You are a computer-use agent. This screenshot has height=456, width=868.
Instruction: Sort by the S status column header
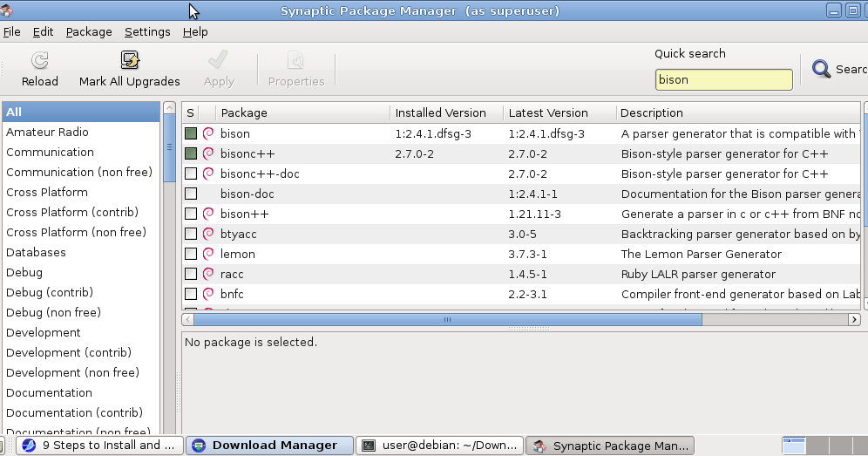(x=191, y=113)
